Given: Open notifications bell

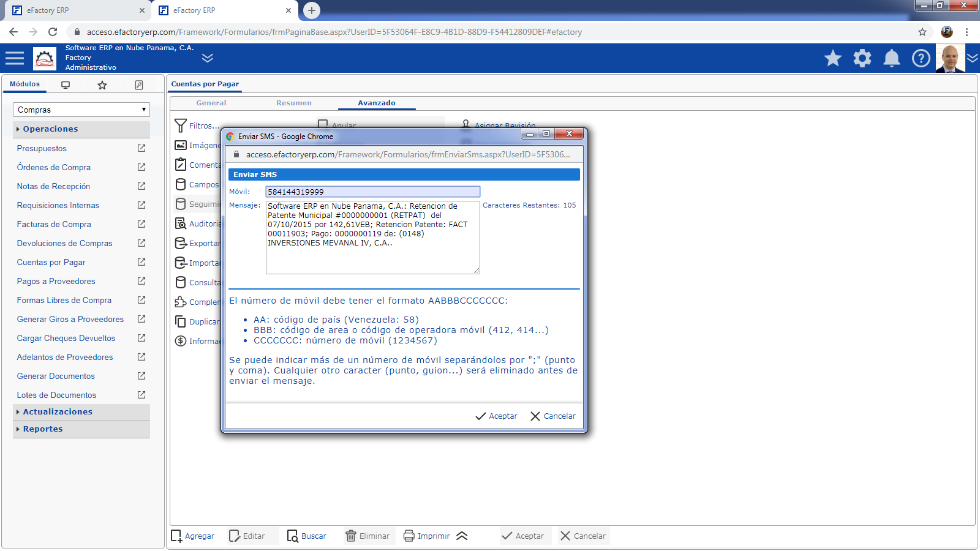Looking at the screenshot, I should [x=892, y=58].
